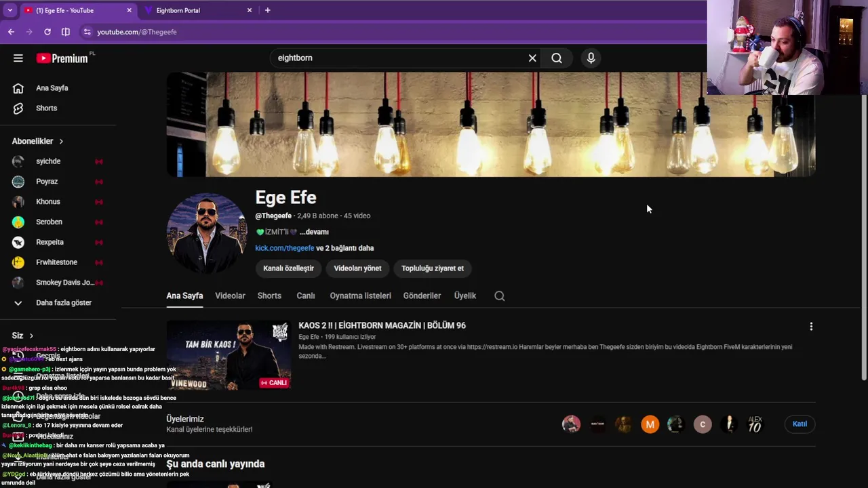
Task: Open more options for KAOS 2 video
Action: (811, 327)
